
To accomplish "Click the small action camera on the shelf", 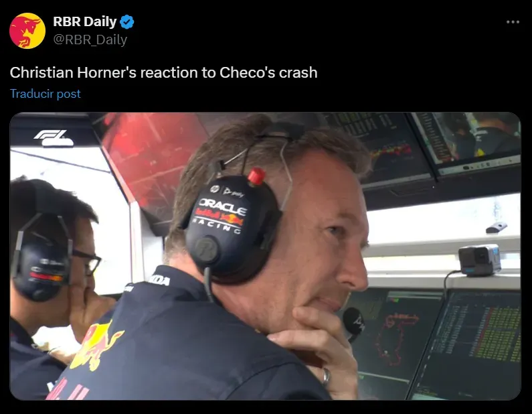I will [479, 260].
